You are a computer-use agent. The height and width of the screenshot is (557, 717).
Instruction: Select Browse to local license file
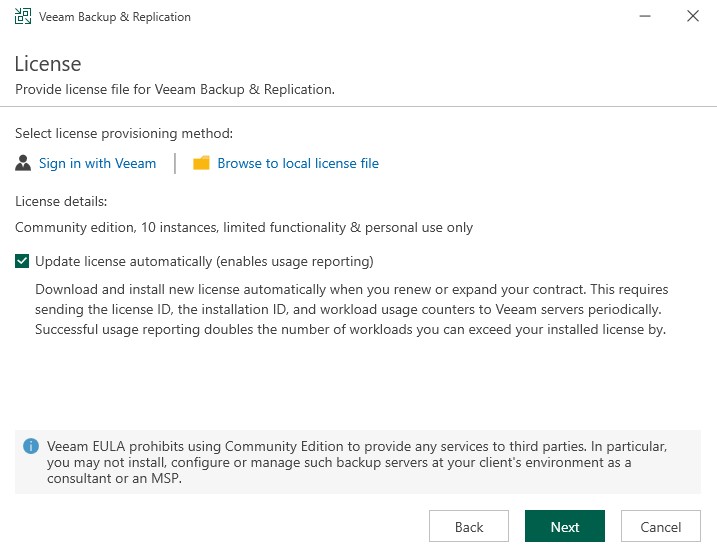298,163
